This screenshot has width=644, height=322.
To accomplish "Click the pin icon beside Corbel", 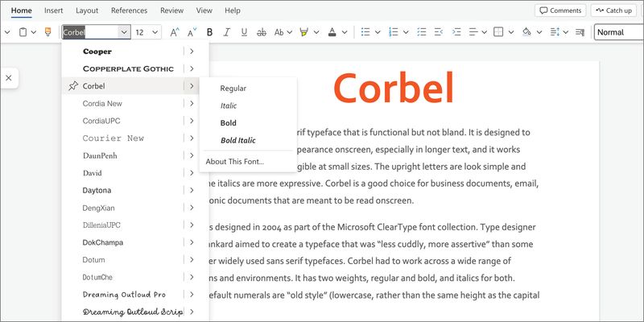I will tap(73, 86).
